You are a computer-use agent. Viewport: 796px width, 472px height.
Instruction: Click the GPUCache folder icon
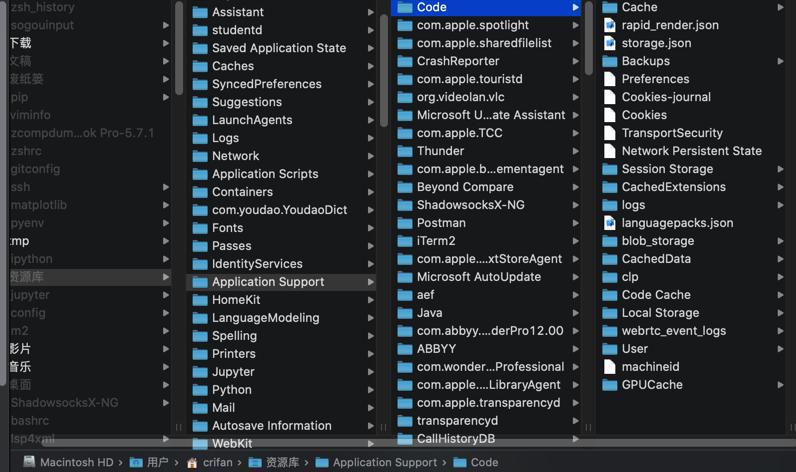click(x=610, y=385)
